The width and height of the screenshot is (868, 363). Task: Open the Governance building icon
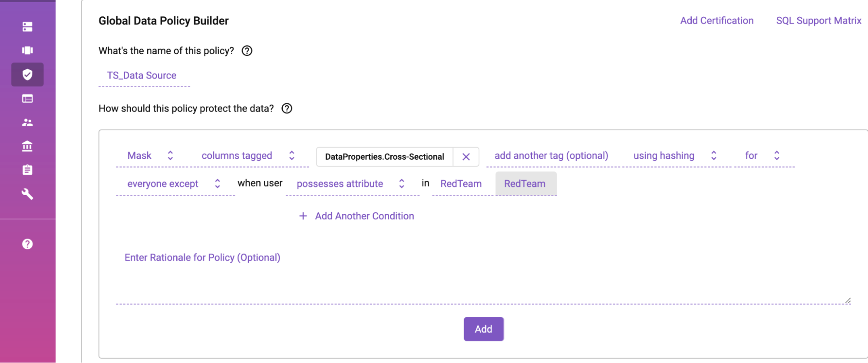coord(27,146)
